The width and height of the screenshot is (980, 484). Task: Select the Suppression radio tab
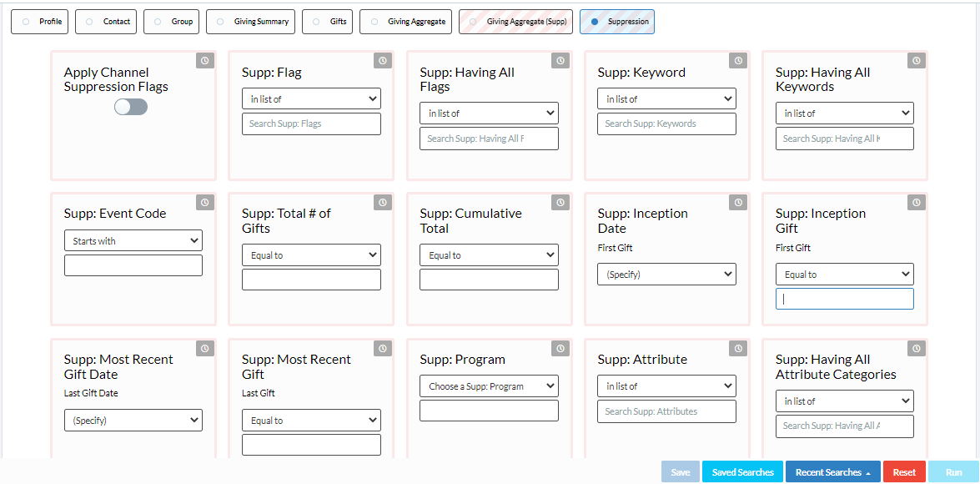pyautogui.click(x=617, y=21)
